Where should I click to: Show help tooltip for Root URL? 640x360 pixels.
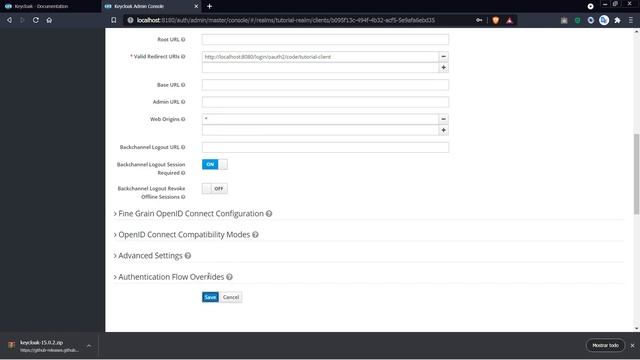point(183,40)
